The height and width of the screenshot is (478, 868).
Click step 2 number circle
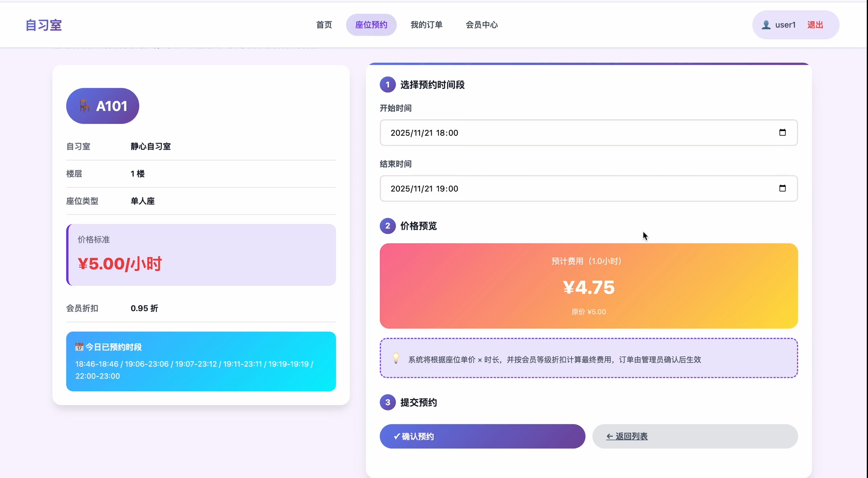click(x=387, y=226)
